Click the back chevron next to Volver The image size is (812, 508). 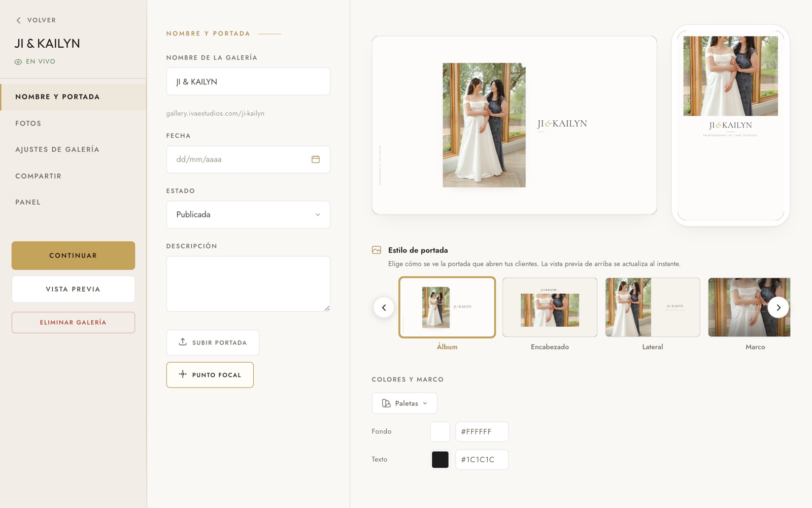18,20
